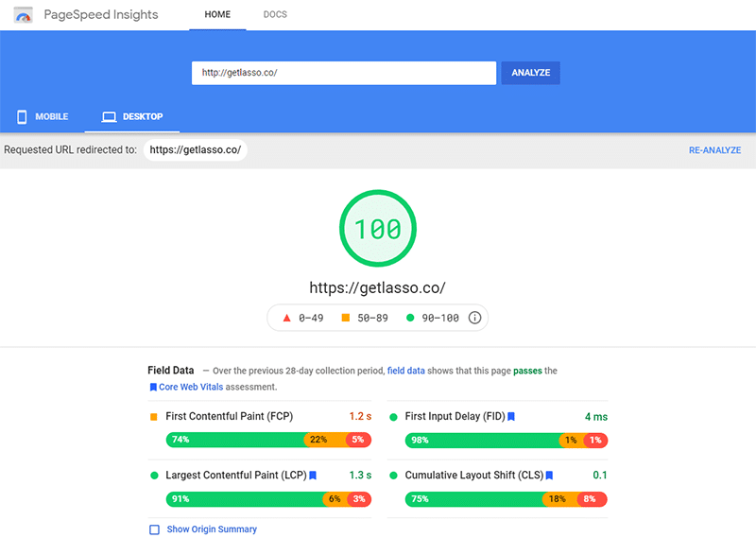Click the 100 performance score gauge
The image size is (756, 555).
point(378,228)
